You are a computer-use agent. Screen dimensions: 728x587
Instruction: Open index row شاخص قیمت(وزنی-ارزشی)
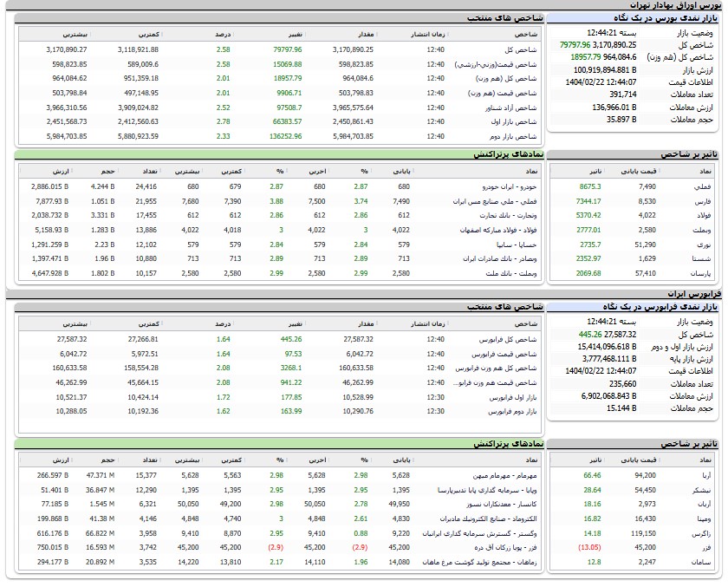(282, 64)
